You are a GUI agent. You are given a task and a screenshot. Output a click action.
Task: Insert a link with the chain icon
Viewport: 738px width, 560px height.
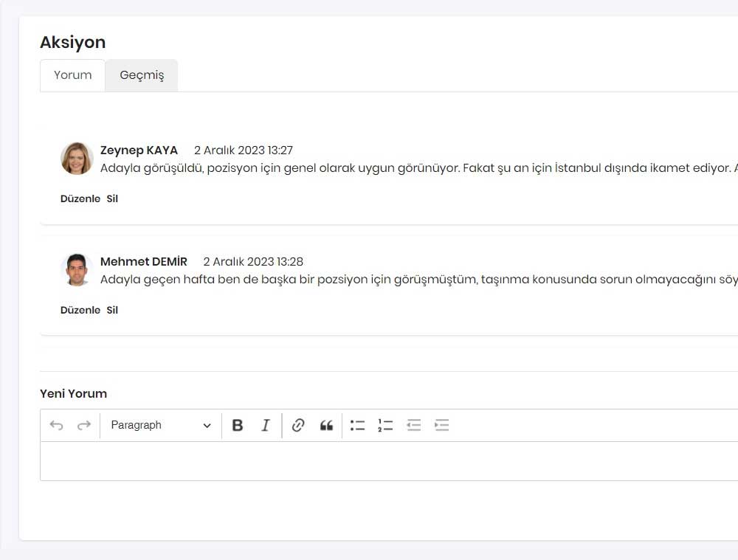point(298,426)
